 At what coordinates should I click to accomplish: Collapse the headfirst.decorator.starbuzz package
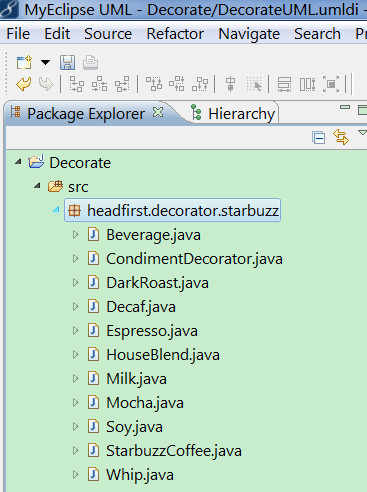coord(56,210)
